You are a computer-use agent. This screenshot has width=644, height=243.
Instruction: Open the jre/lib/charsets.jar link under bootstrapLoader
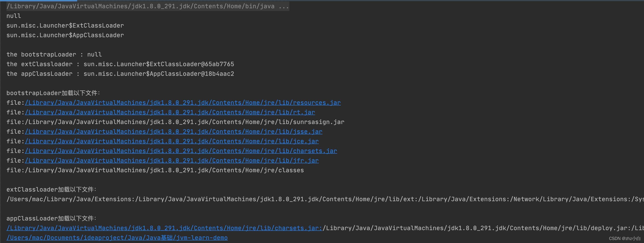click(181, 151)
